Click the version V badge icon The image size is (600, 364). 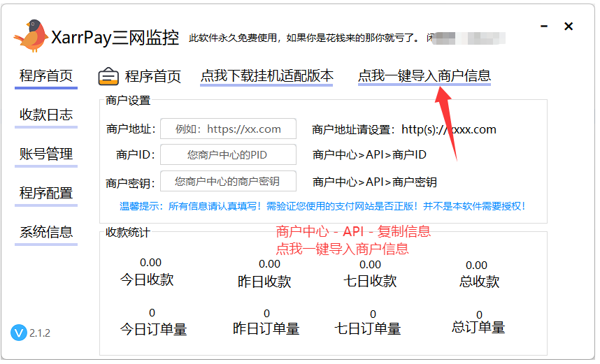tap(18, 333)
